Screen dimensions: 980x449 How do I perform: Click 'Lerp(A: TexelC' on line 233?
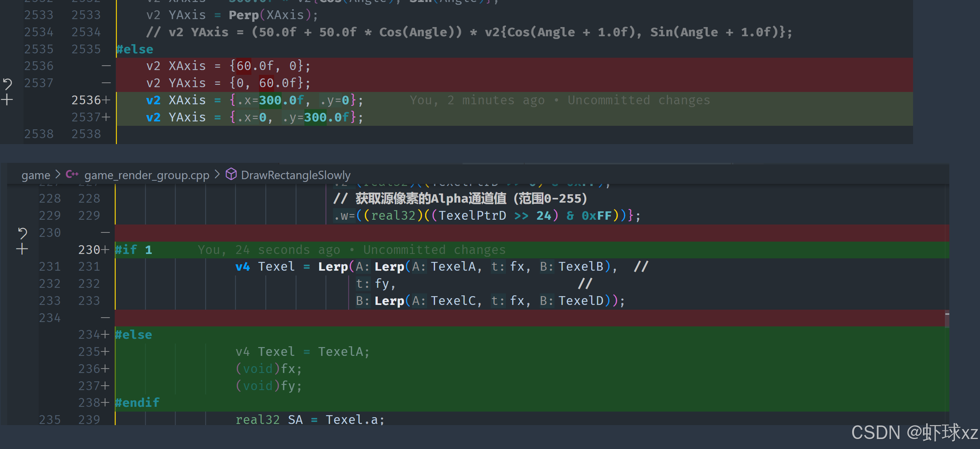click(x=428, y=301)
